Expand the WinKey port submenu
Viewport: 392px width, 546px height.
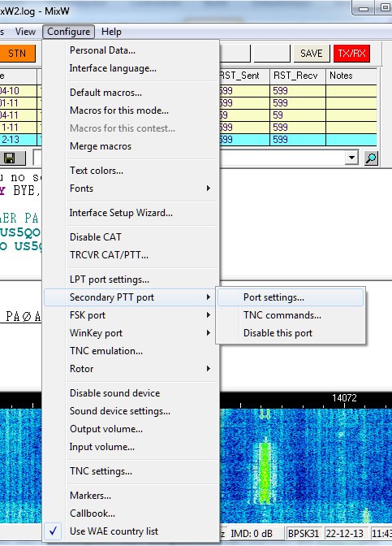pos(131,333)
